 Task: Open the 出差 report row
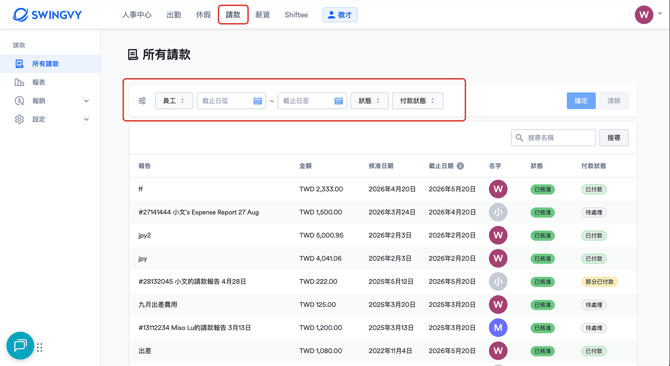click(x=145, y=351)
